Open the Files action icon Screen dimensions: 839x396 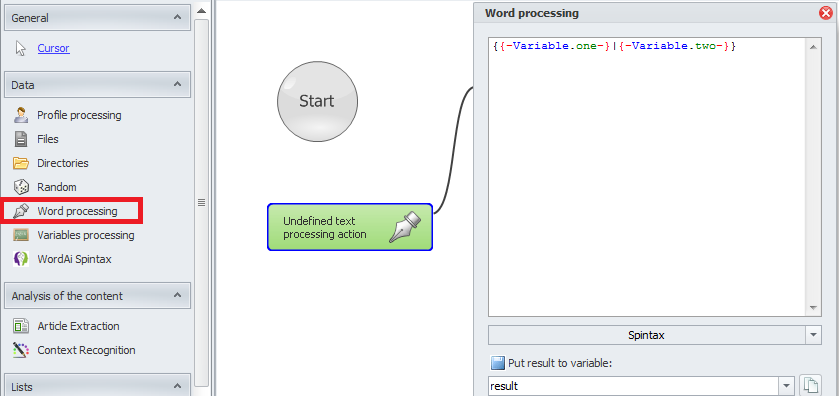pos(21,139)
